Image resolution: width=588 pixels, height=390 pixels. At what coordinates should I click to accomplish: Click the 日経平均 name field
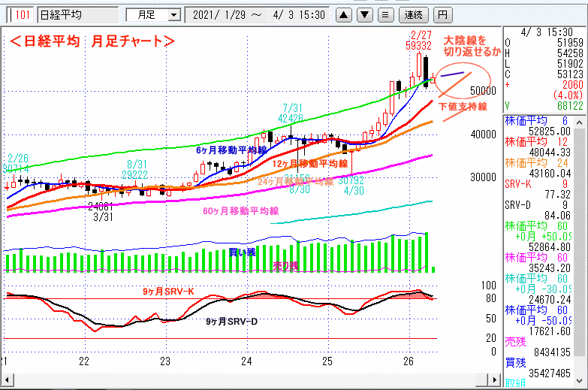[x=78, y=15]
